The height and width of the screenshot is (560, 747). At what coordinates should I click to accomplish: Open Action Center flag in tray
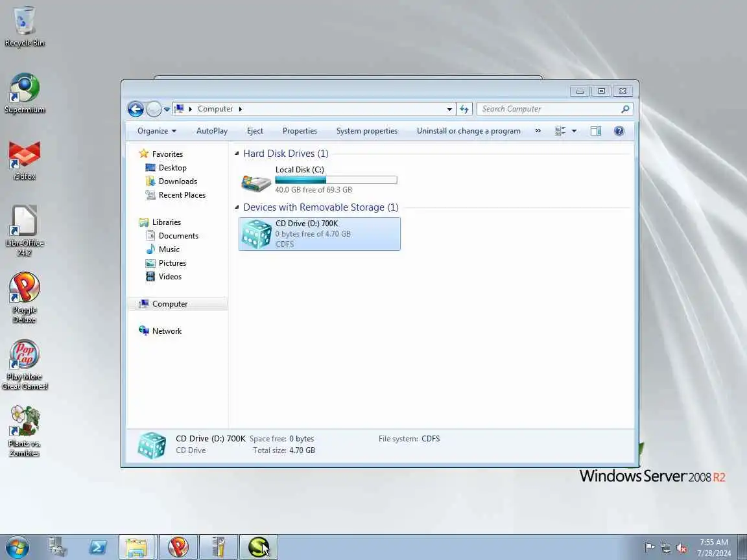pos(649,548)
